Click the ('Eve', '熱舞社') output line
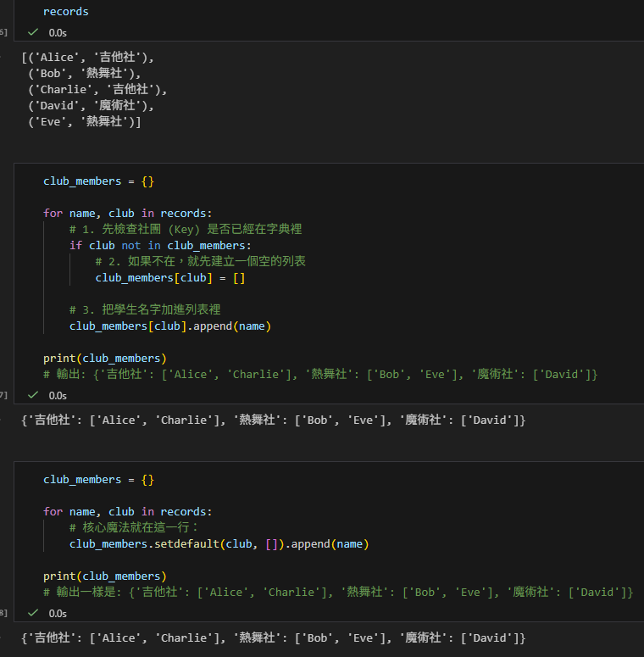 pos(84,122)
